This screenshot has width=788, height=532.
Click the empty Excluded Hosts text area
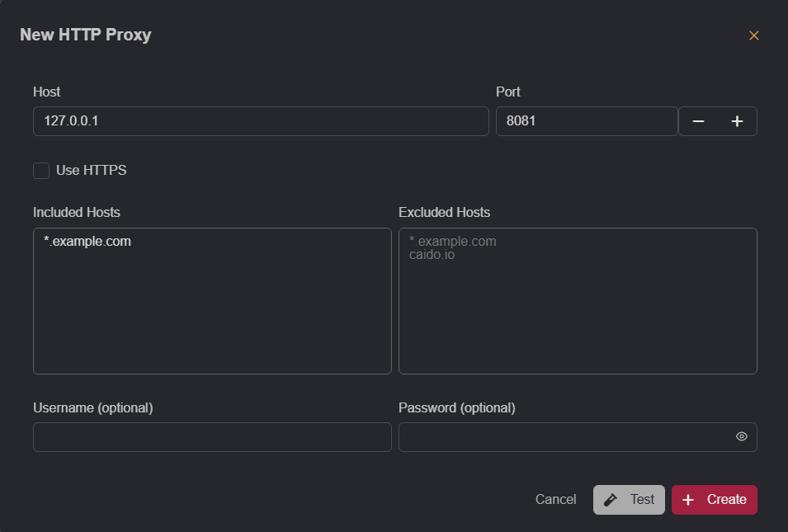(578, 301)
